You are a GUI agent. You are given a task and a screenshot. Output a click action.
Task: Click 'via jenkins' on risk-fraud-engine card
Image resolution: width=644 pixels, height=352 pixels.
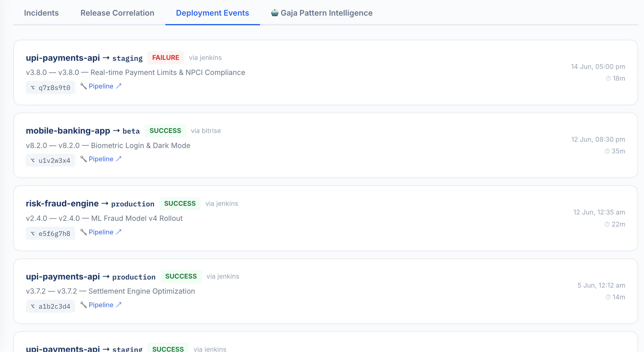coord(222,203)
